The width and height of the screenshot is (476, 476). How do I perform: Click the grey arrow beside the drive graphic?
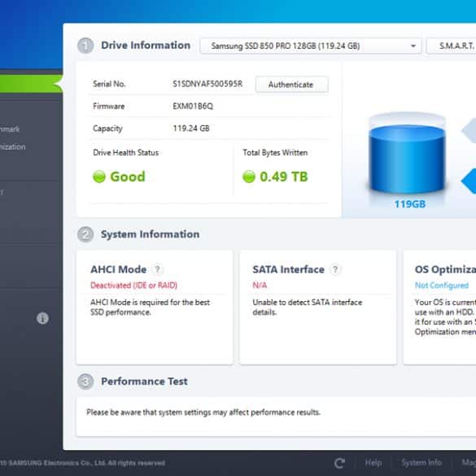[x=469, y=130]
